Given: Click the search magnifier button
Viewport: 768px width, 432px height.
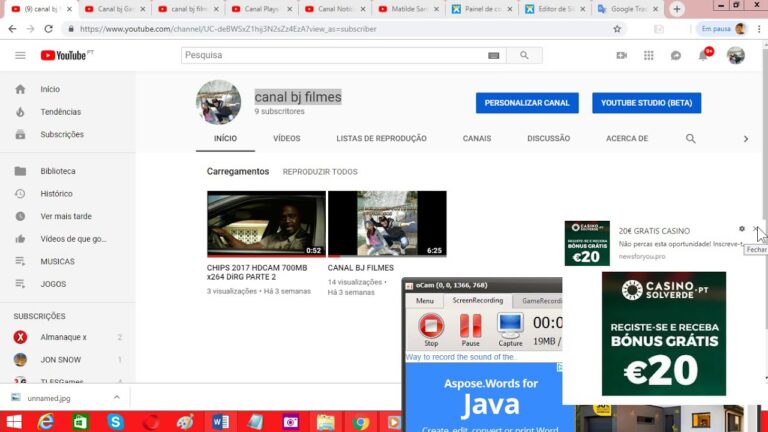Looking at the screenshot, I should pos(524,55).
